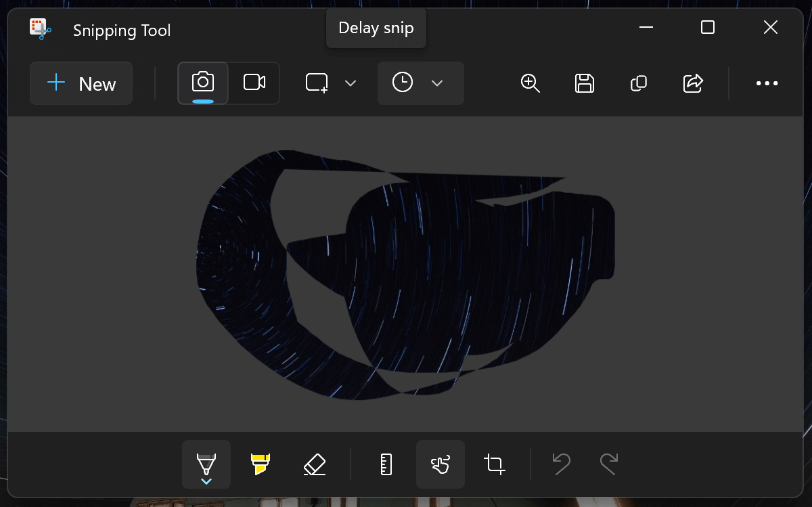Share the captured snip
Screen dimensions: 812x507
pos(692,83)
